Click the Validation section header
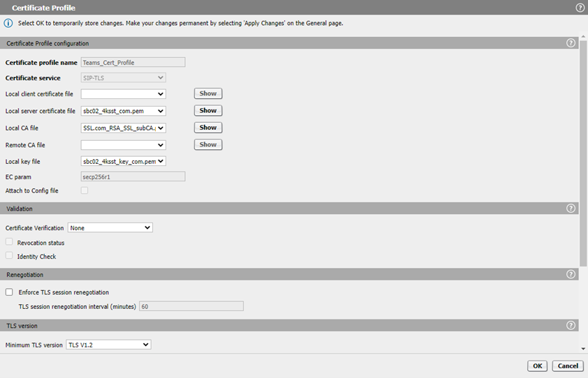 pyautogui.click(x=289, y=209)
